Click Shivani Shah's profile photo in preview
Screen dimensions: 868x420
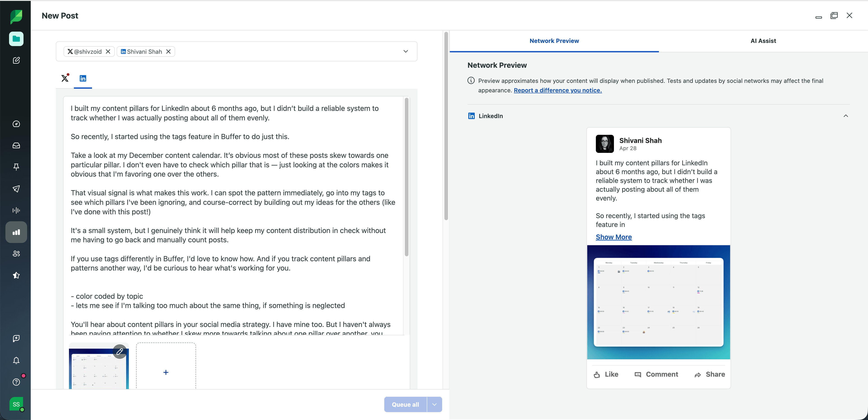pos(604,144)
